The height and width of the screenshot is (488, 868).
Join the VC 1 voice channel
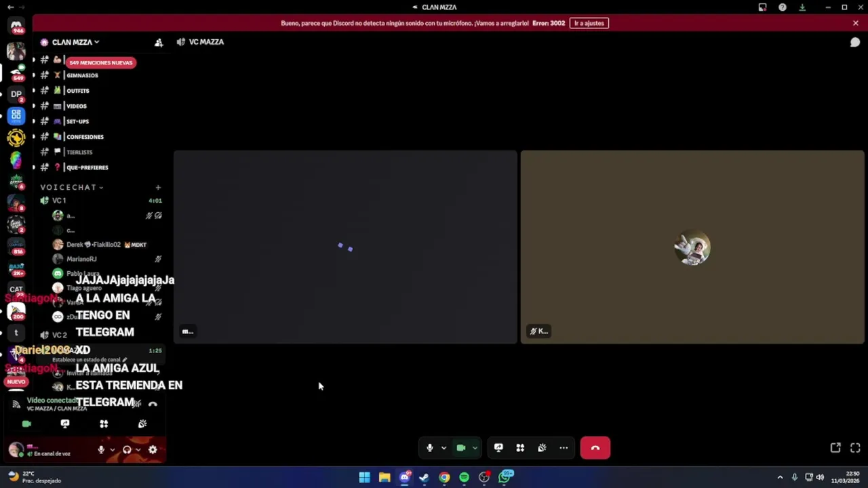pos(60,201)
